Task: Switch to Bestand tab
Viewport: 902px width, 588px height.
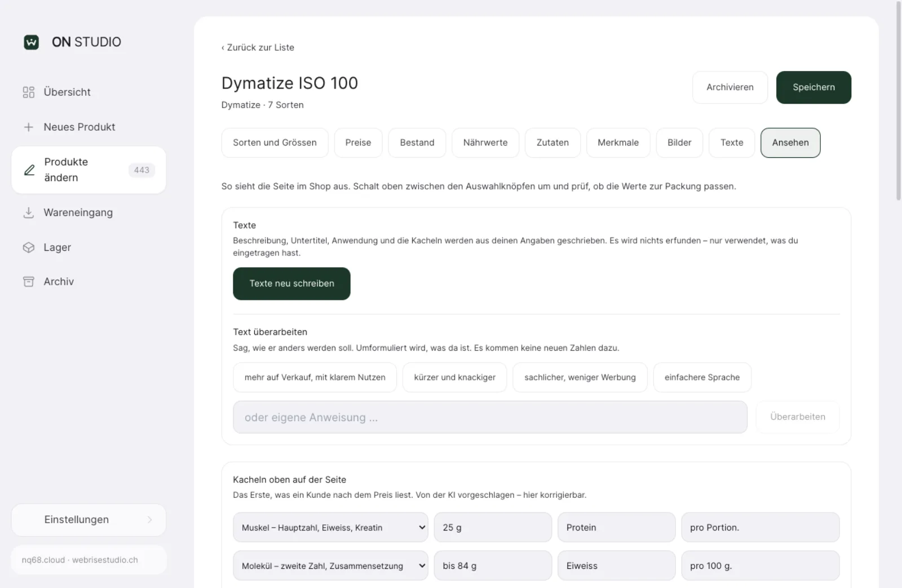Action: tap(417, 143)
